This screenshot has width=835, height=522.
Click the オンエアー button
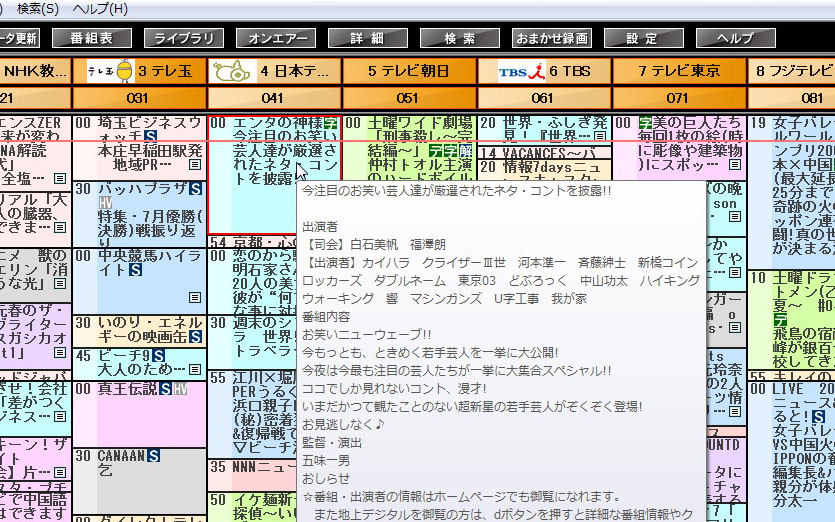point(276,38)
